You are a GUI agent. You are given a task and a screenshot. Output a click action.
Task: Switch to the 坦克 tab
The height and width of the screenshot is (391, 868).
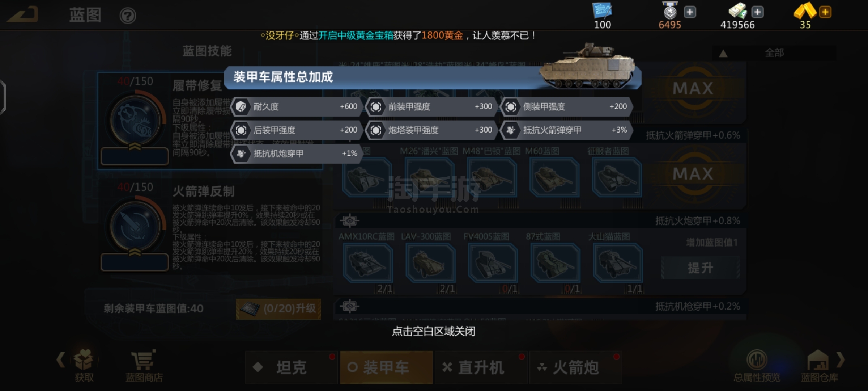tap(292, 367)
